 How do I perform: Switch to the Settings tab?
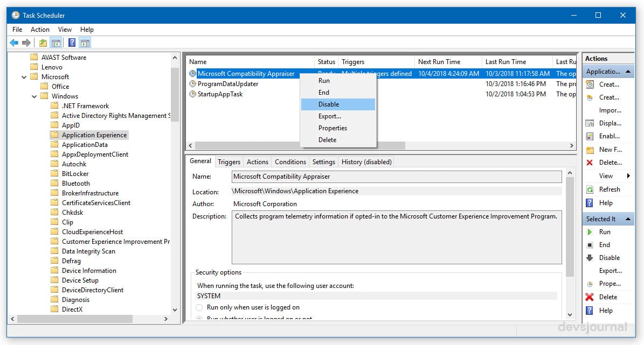point(324,162)
